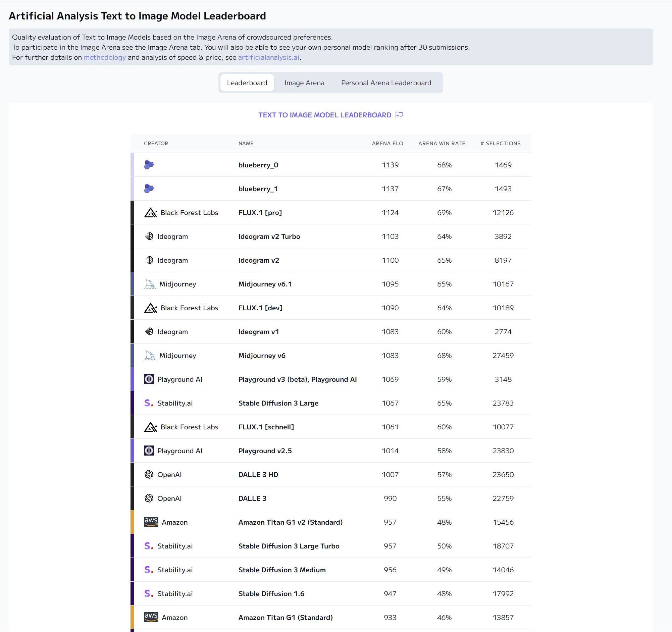The width and height of the screenshot is (672, 632).
Task: Click Playground AI logo in Playground v3 row
Action: coord(149,379)
